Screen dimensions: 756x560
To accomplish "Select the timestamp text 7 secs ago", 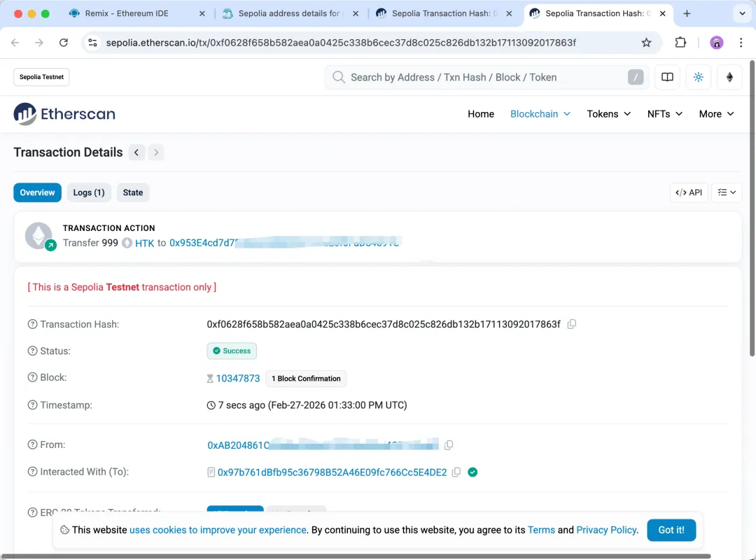I will click(241, 405).
